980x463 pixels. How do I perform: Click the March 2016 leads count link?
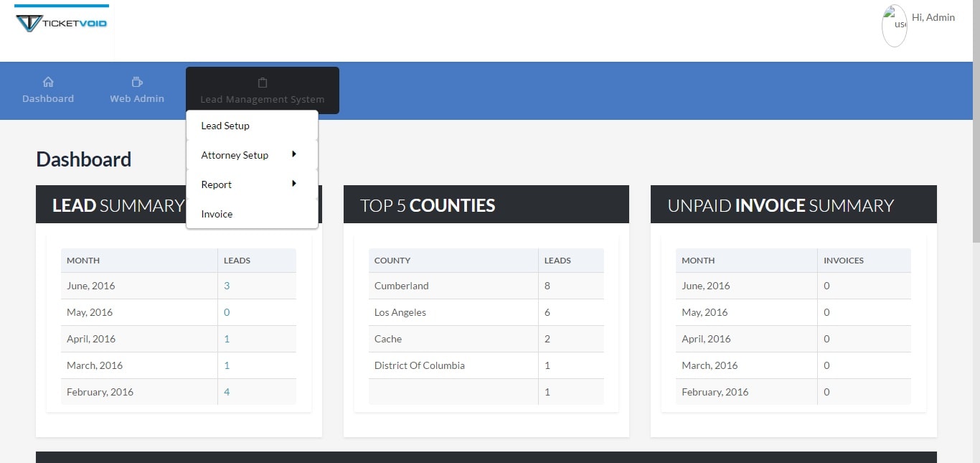tap(227, 365)
